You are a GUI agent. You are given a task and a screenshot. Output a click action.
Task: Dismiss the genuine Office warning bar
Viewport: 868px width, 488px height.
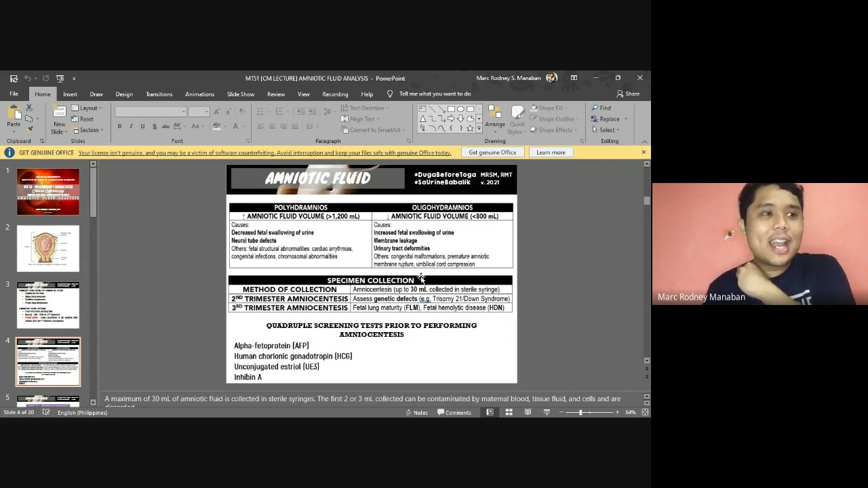[x=644, y=152]
